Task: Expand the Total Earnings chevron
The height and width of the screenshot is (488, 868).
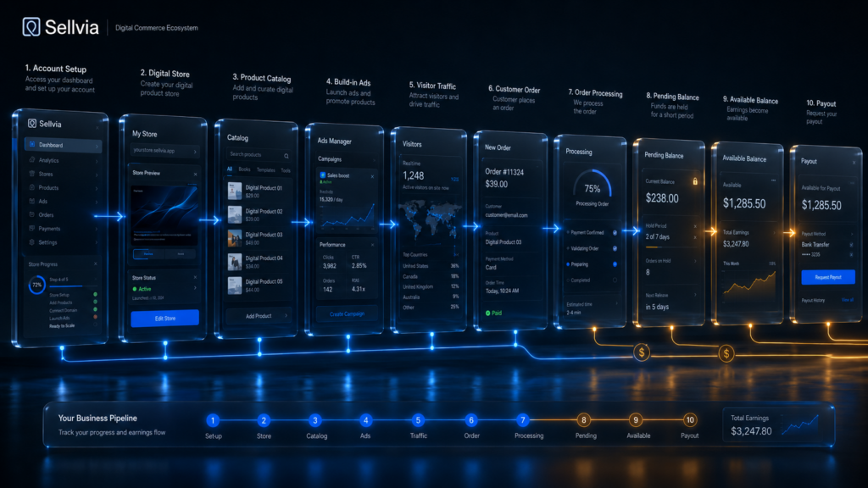Action: click(x=774, y=233)
